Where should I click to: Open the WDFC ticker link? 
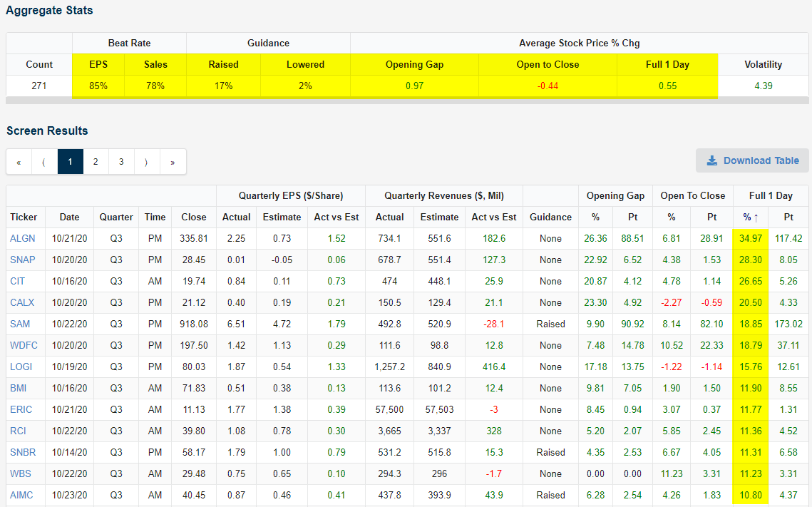(24, 345)
